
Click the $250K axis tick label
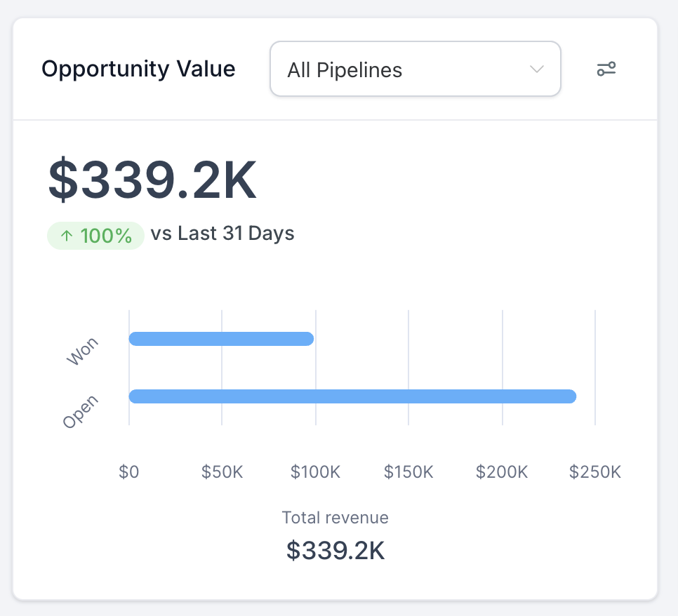[x=595, y=472]
